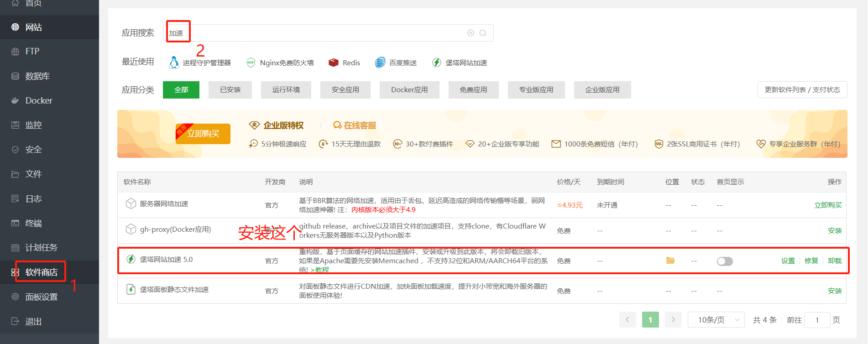This screenshot has height=344, width=868.
Task: Open 安全 in the sidebar
Action: tap(49, 149)
